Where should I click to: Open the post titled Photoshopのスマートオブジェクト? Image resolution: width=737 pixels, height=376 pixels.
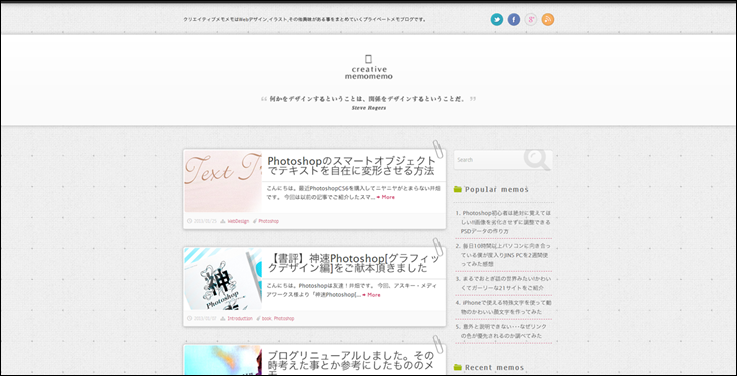tap(352, 165)
